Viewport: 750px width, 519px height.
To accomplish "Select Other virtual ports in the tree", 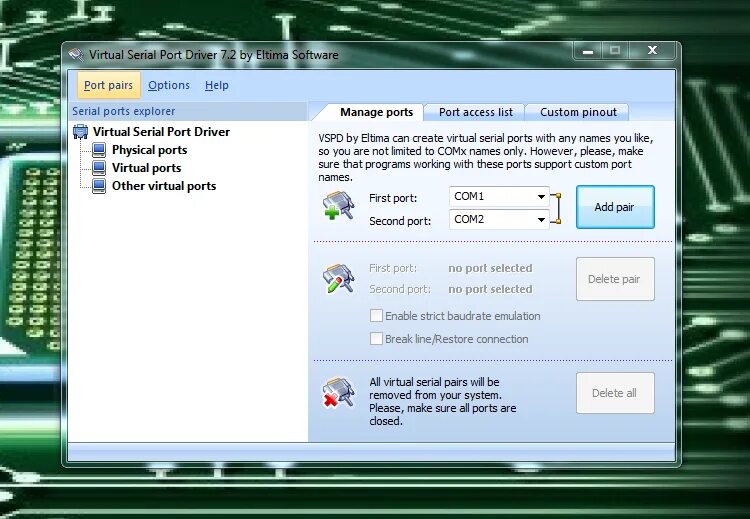I will (x=164, y=186).
